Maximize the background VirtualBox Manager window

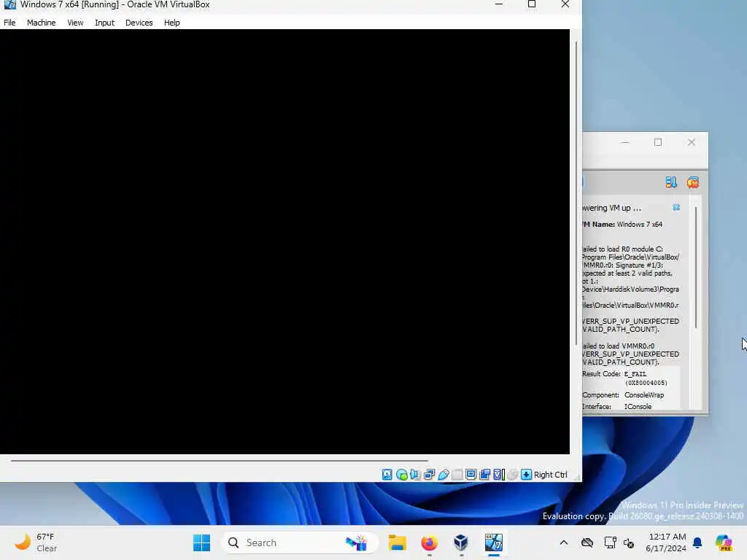658,142
